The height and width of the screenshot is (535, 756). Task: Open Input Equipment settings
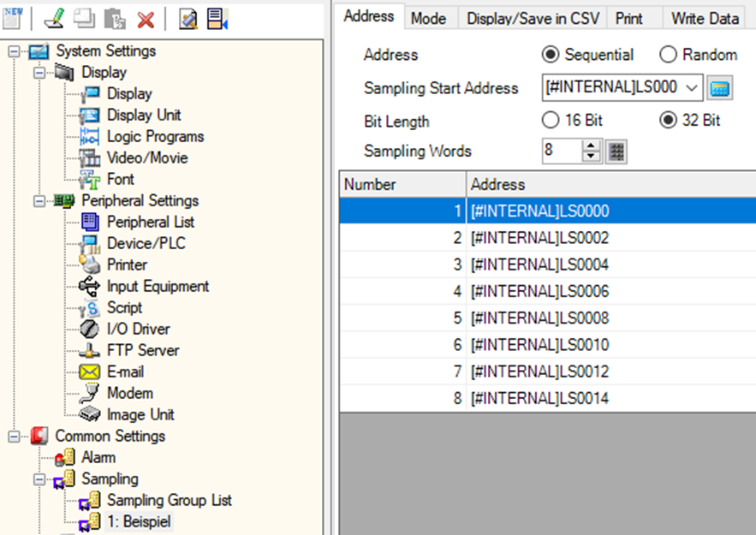click(158, 286)
